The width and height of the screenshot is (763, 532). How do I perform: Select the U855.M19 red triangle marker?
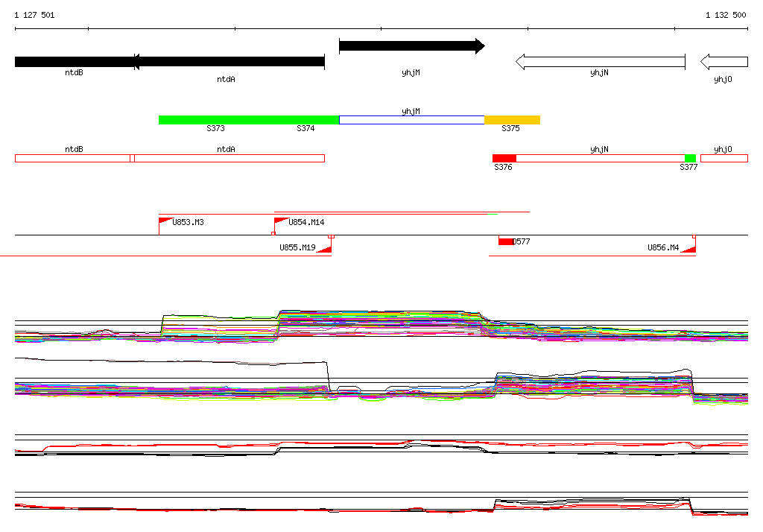pyautogui.click(x=325, y=249)
